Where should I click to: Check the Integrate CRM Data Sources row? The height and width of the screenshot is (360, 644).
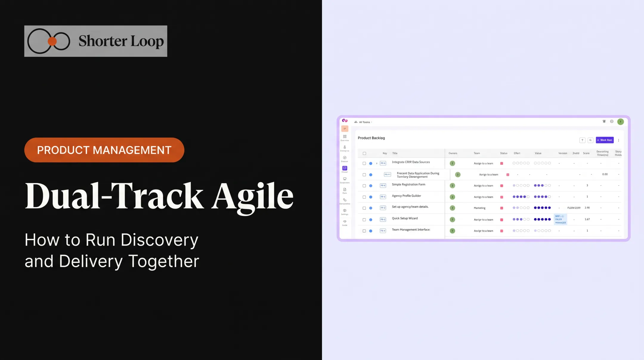(x=364, y=164)
